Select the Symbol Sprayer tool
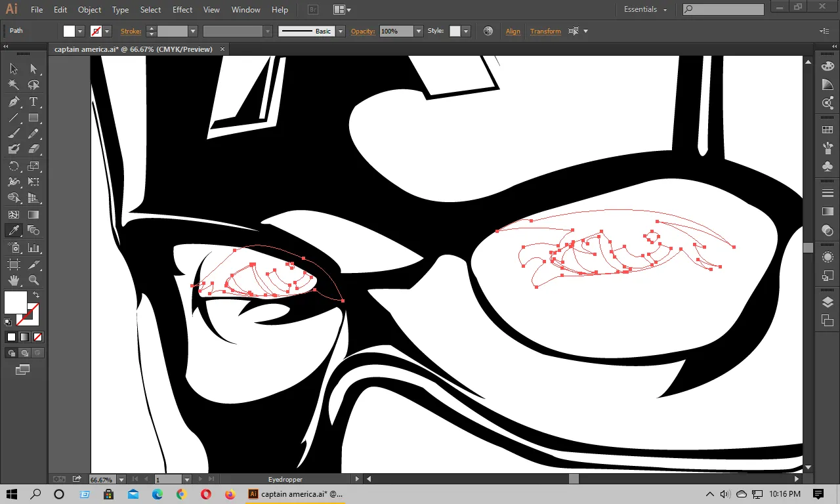Screen dimensions: 840x504 pos(14,248)
